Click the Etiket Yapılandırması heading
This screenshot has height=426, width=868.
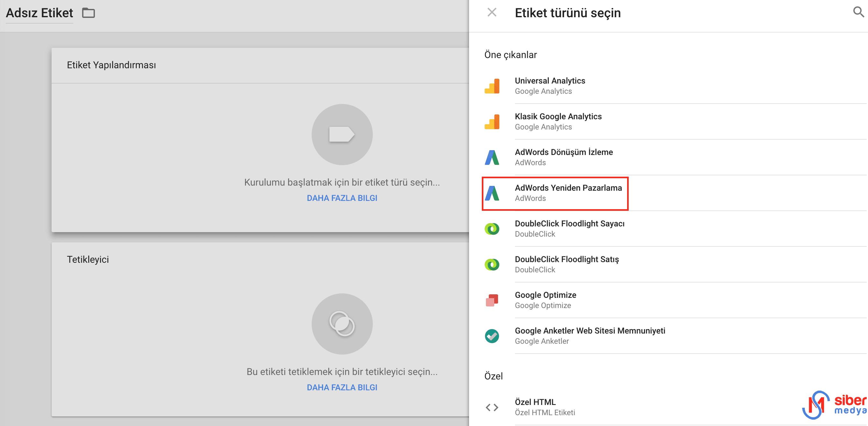coord(111,65)
